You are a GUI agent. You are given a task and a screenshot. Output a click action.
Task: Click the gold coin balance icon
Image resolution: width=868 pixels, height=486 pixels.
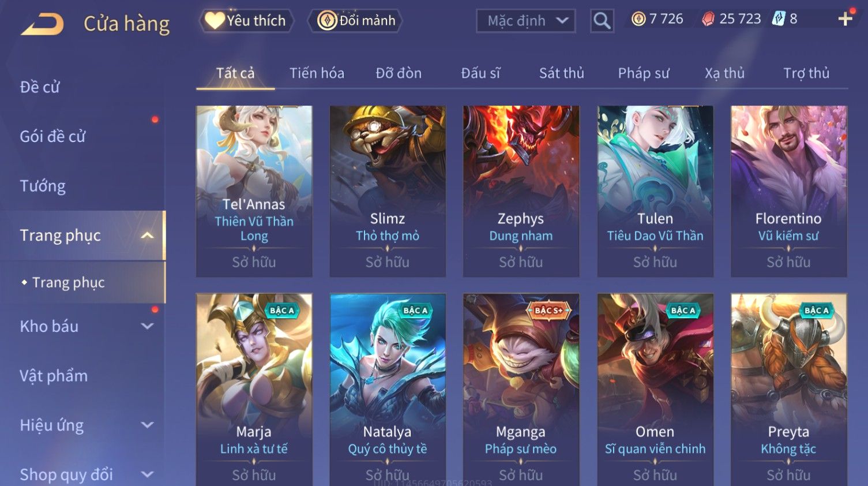638,19
